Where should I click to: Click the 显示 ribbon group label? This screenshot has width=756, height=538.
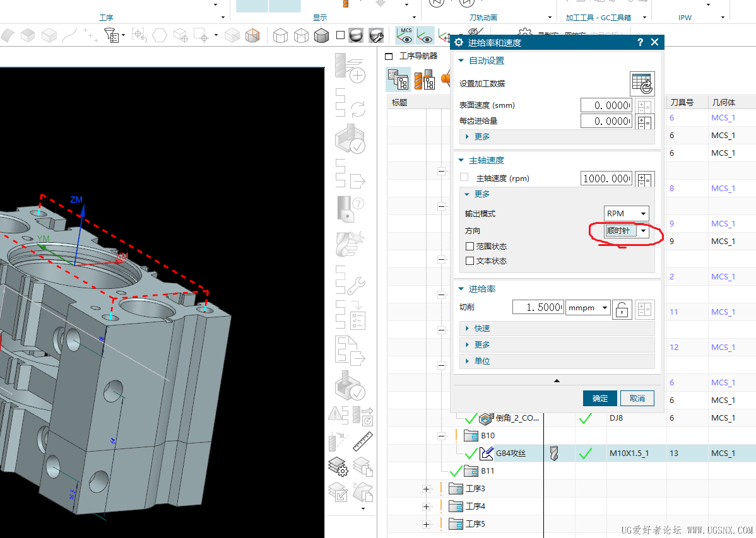(320, 18)
